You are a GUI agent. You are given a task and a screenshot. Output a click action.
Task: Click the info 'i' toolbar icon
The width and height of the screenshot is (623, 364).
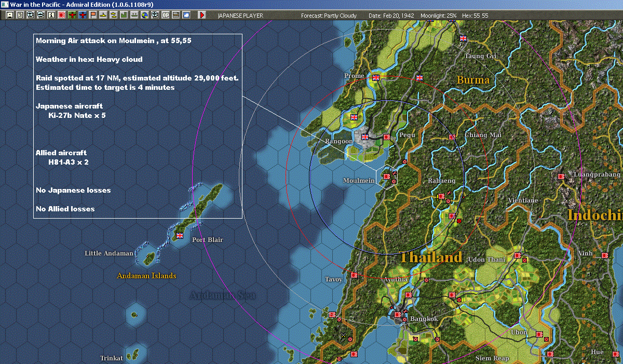pos(51,15)
